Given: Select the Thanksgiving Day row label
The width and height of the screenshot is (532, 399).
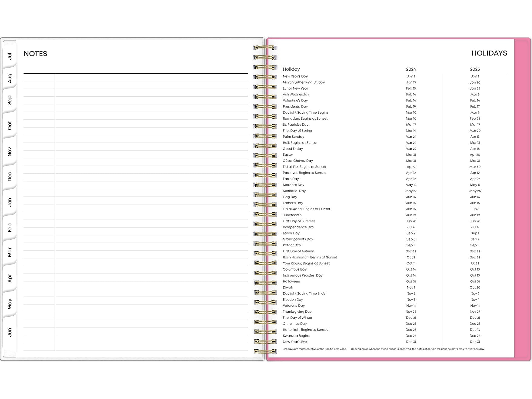Looking at the screenshot, I should pyautogui.click(x=297, y=311).
